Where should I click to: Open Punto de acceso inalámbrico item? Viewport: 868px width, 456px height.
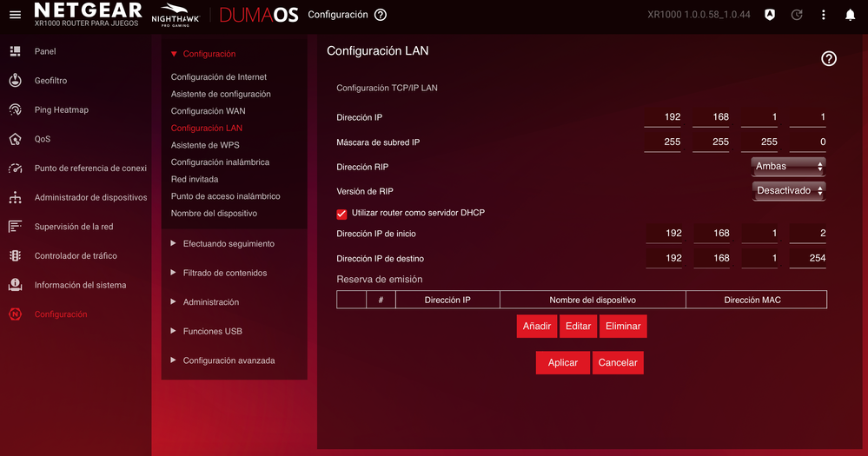pos(225,196)
